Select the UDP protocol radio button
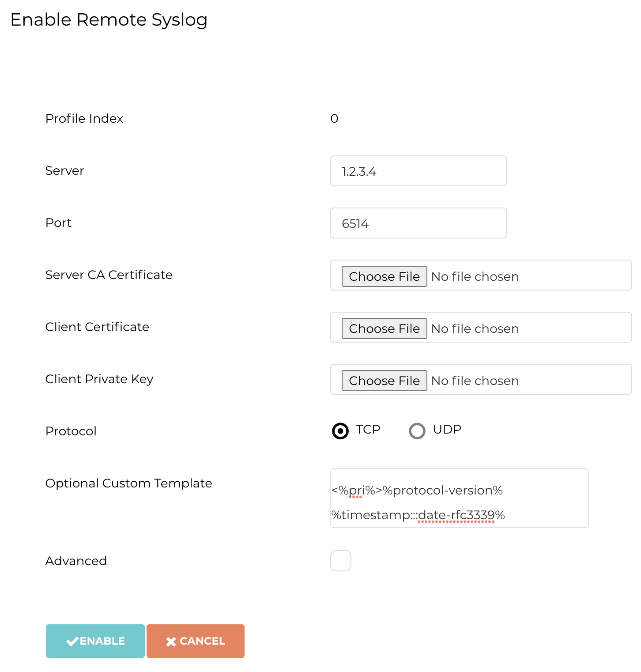This screenshot has width=641, height=672. tap(417, 430)
